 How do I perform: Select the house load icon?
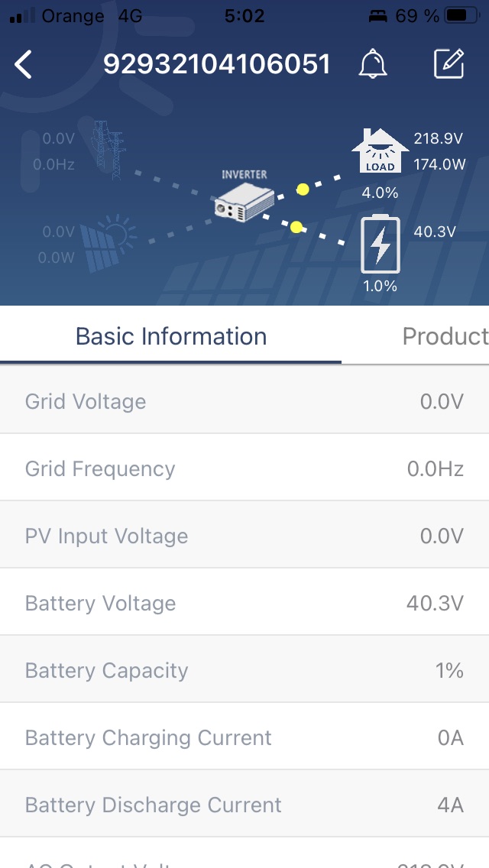(x=379, y=151)
